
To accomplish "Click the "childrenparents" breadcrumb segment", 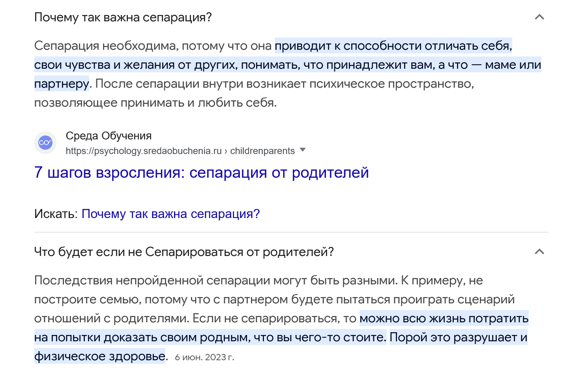I will [x=262, y=151].
